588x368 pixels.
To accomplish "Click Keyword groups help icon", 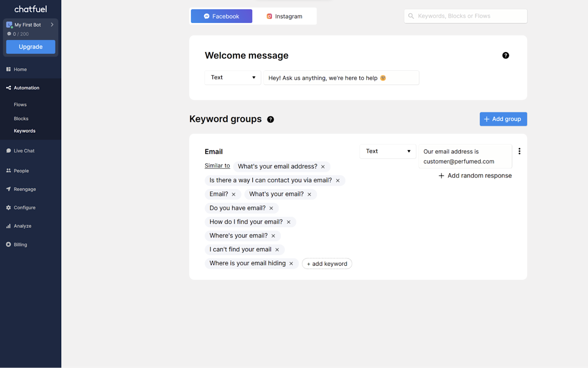I will coord(270,119).
